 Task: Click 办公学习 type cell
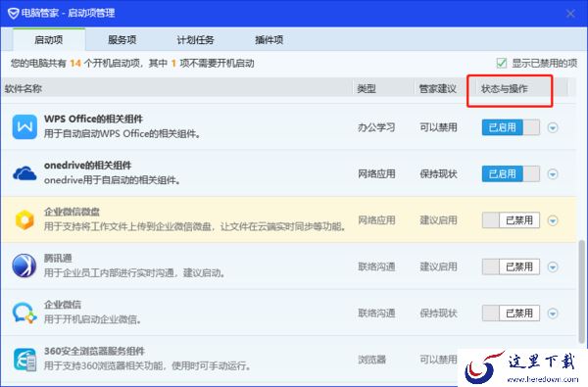(376, 127)
